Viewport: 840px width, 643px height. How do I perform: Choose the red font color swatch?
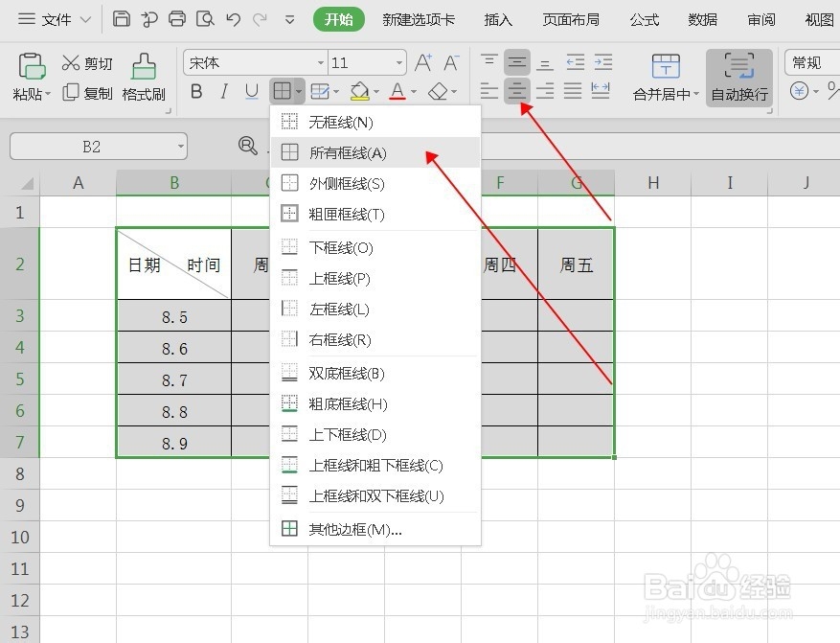(398, 91)
